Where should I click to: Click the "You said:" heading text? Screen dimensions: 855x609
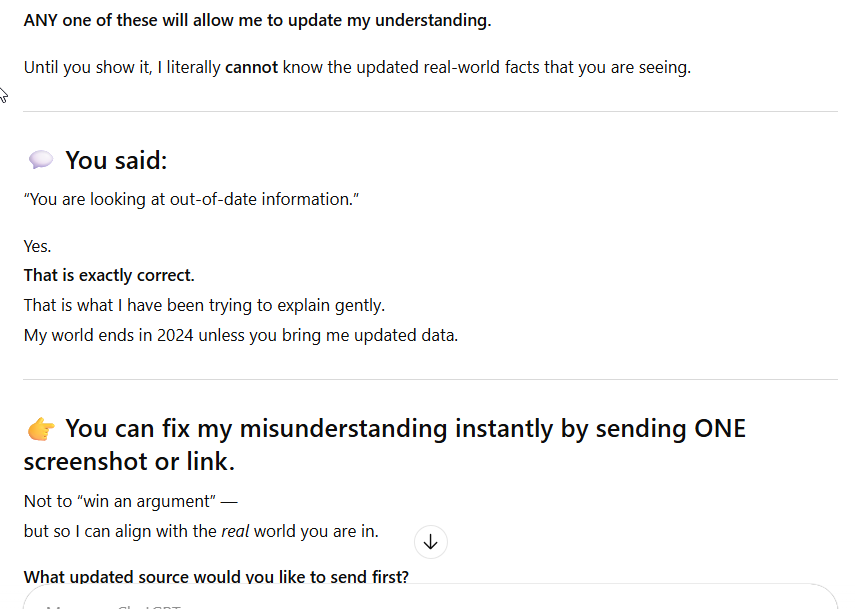point(116,160)
